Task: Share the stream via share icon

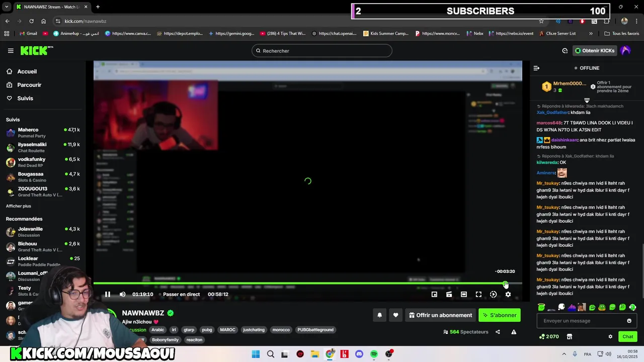Action: click(x=498, y=332)
